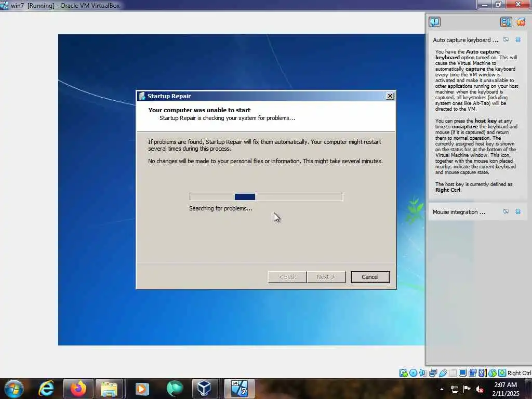Click the Startup Repair title bar icon
Viewport: 532px width, 399px height.
coord(142,96)
